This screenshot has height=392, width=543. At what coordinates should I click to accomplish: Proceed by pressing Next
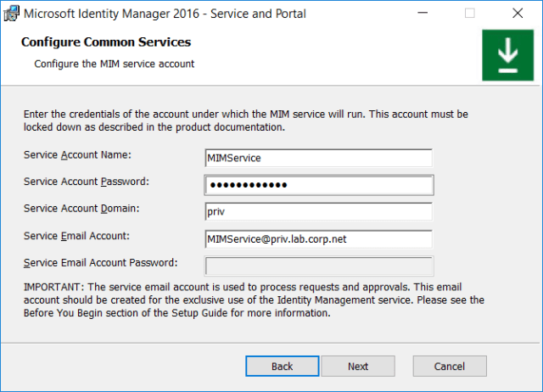point(358,367)
